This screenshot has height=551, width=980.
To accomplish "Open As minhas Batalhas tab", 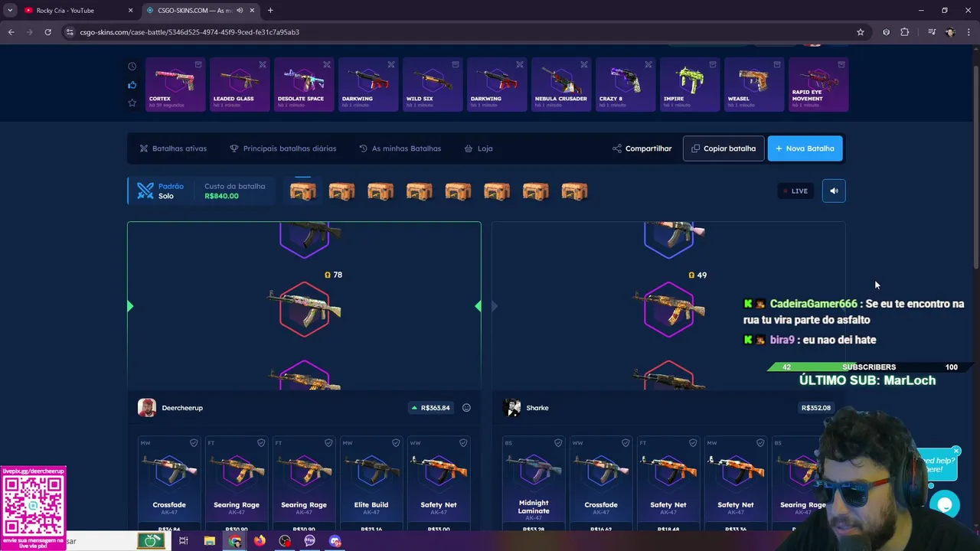I will [x=400, y=148].
